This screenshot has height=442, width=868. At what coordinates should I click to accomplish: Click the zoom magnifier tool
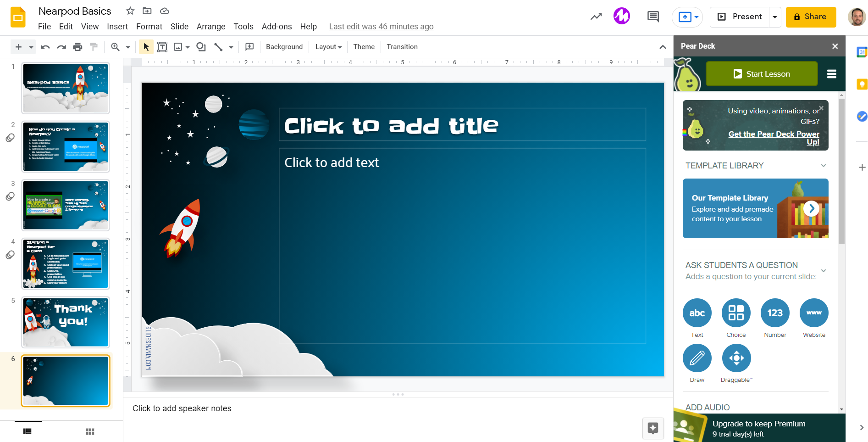point(115,47)
